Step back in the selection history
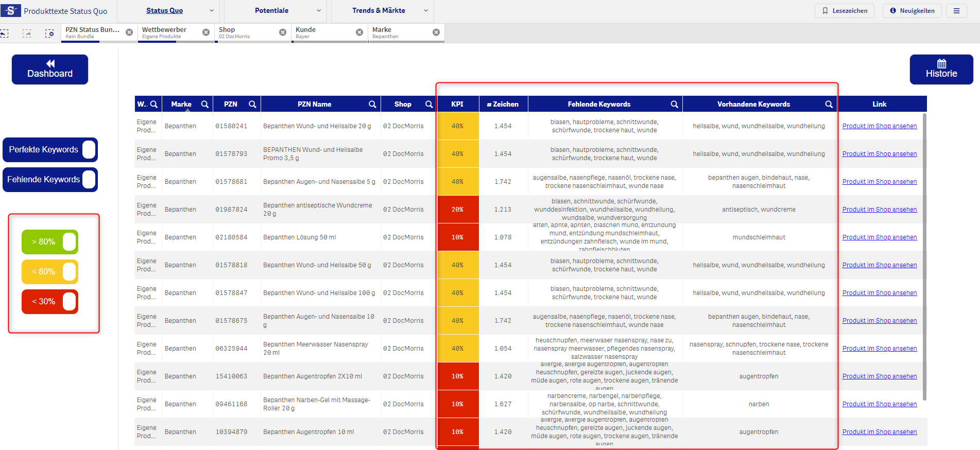Viewport: 980px width, 450px height. pos(4,33)
